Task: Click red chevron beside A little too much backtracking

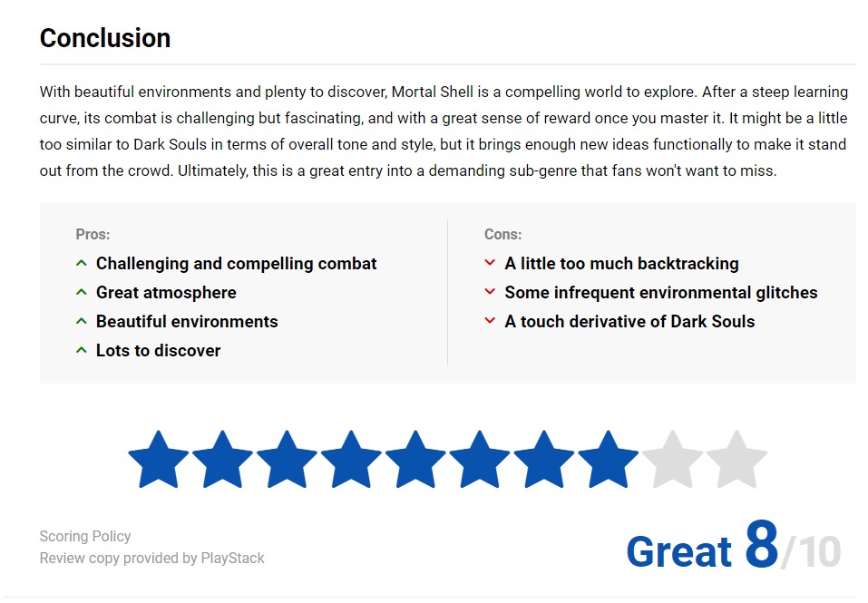Action: pos(490,264)
